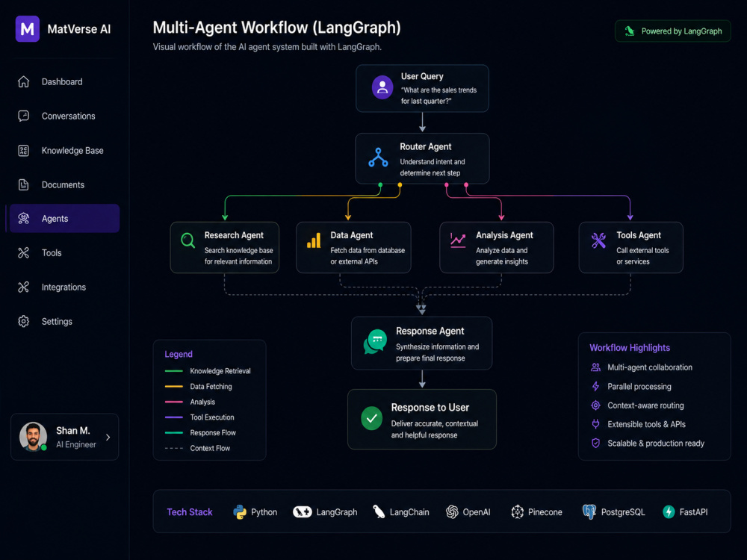Image resolution: width=747 pixels, height=560 pixels.
Task: Click the Documents file icon
Action: (x=23, y=184)
